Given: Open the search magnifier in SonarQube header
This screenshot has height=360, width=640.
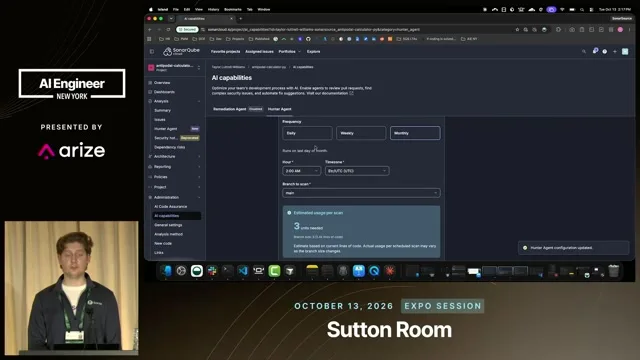Looking at the screenshot, I should [584, 51].
